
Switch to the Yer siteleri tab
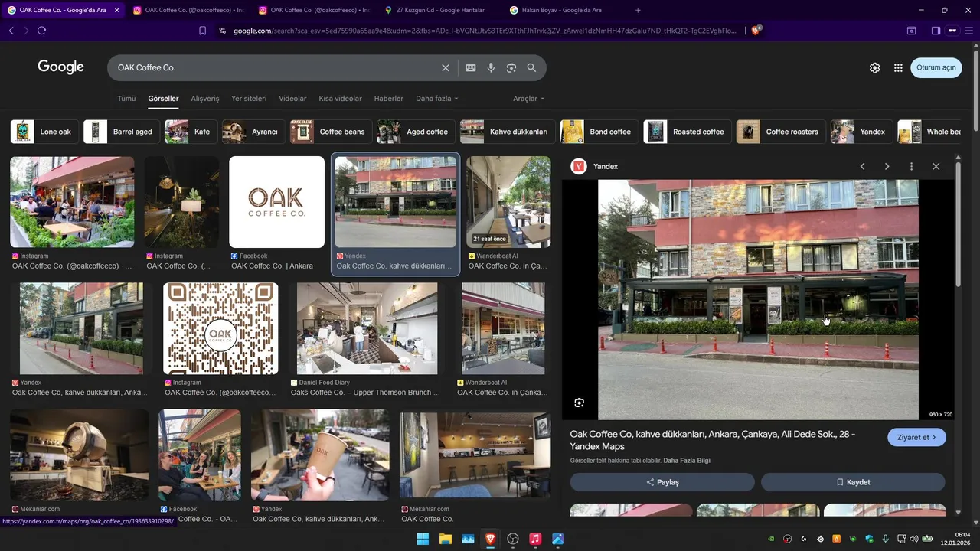(x=249, y=99)
